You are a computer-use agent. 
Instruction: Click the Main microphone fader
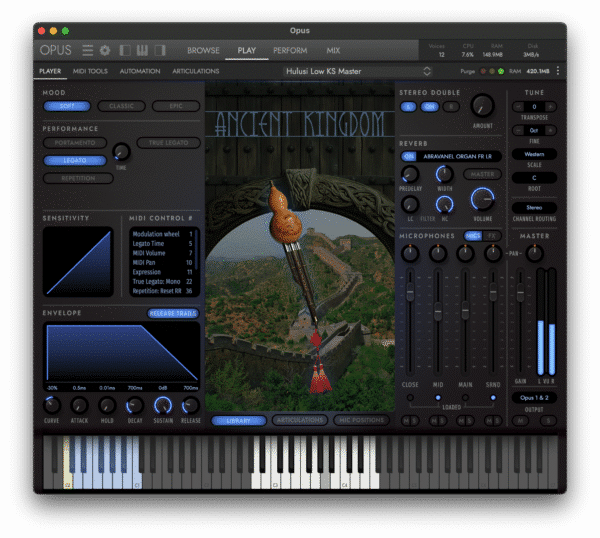[465, 311]
